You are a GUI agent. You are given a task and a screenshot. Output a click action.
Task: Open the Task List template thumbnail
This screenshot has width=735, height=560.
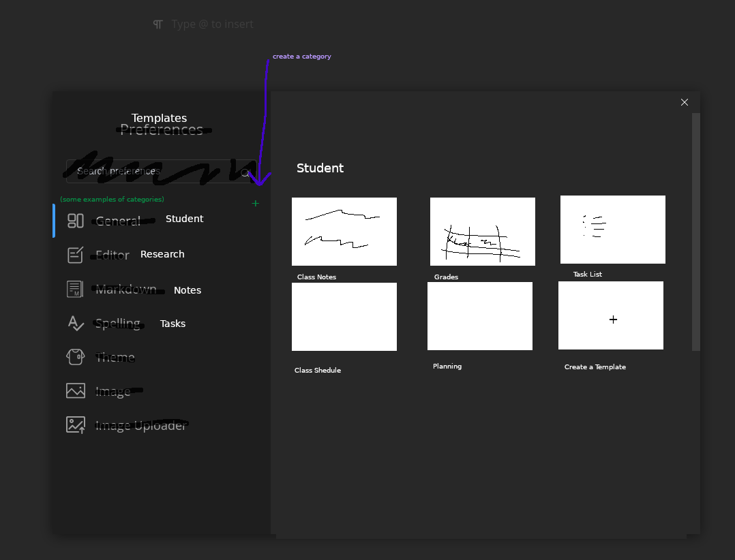coord(613,230)
